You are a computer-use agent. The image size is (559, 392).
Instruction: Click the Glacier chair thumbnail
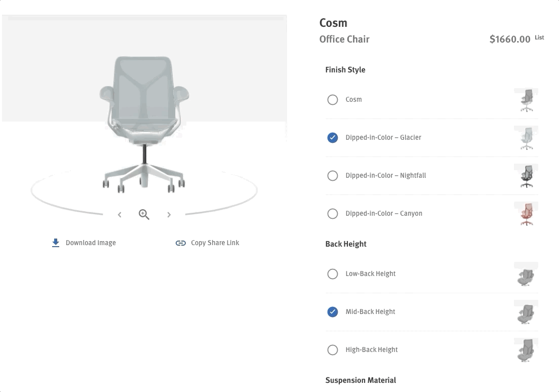coord(526,138)
